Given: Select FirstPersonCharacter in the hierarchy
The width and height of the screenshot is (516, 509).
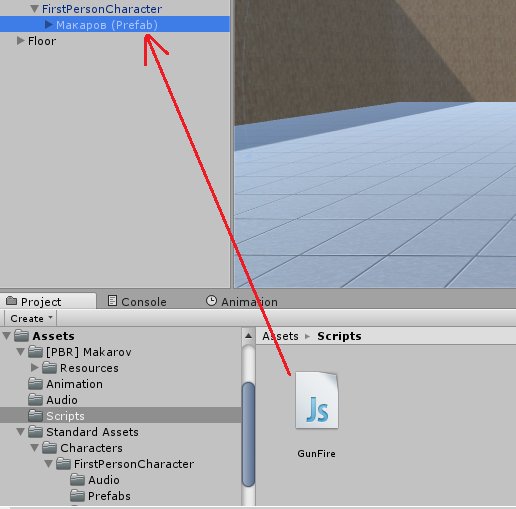Looking at the screenshot, I should tap(102, 9).
